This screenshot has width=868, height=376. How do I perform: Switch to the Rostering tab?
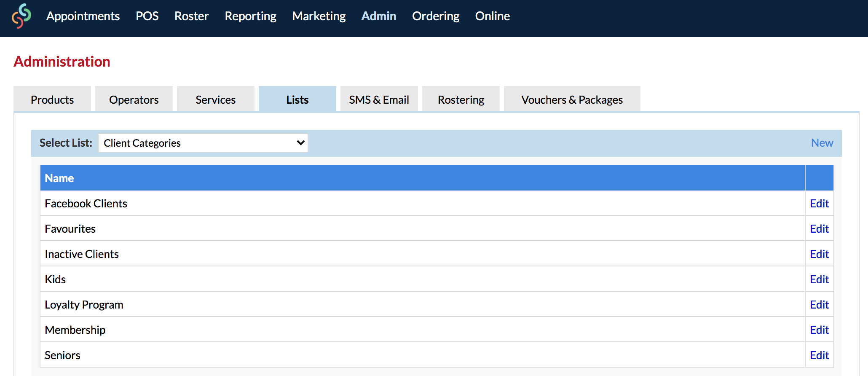point(461,99)
